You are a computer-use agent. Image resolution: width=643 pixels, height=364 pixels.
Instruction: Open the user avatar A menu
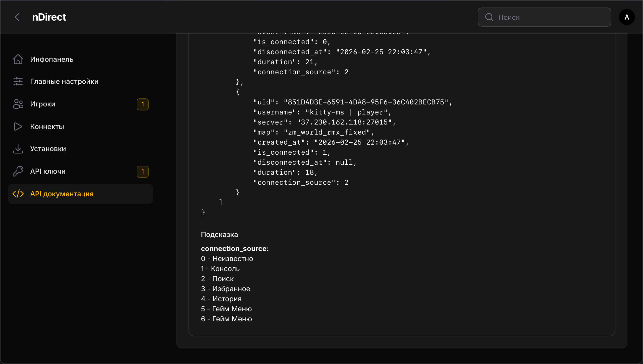[x=627, y=17]
